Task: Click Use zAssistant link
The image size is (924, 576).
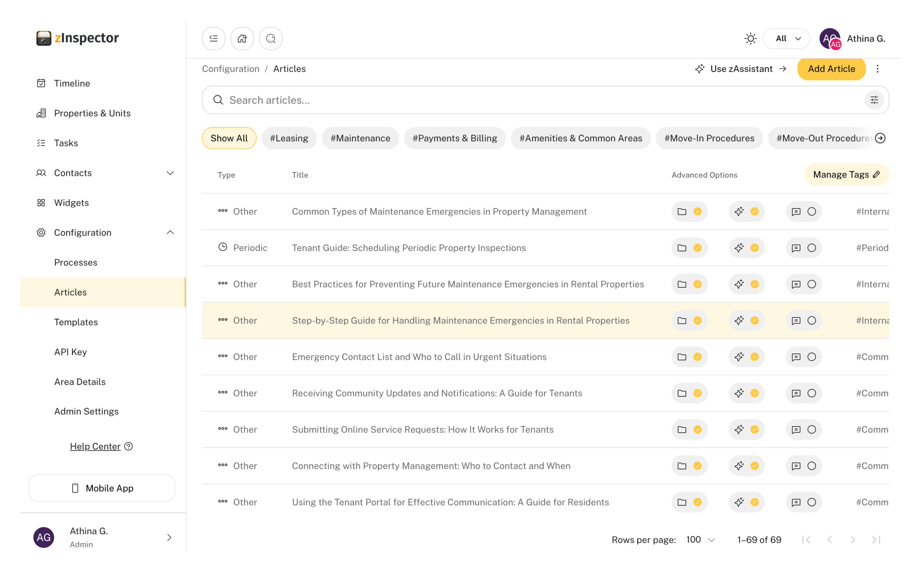Action: point(742,69)
